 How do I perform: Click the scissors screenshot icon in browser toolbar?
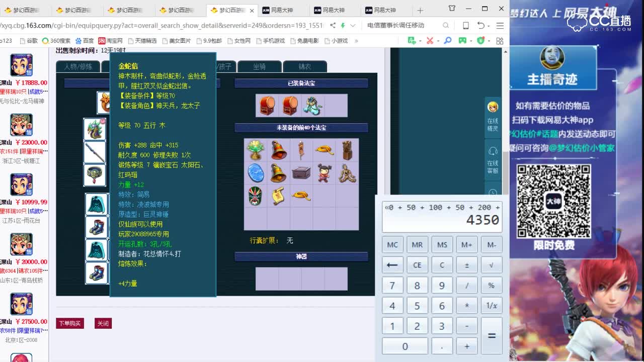(x=430, y=40)
